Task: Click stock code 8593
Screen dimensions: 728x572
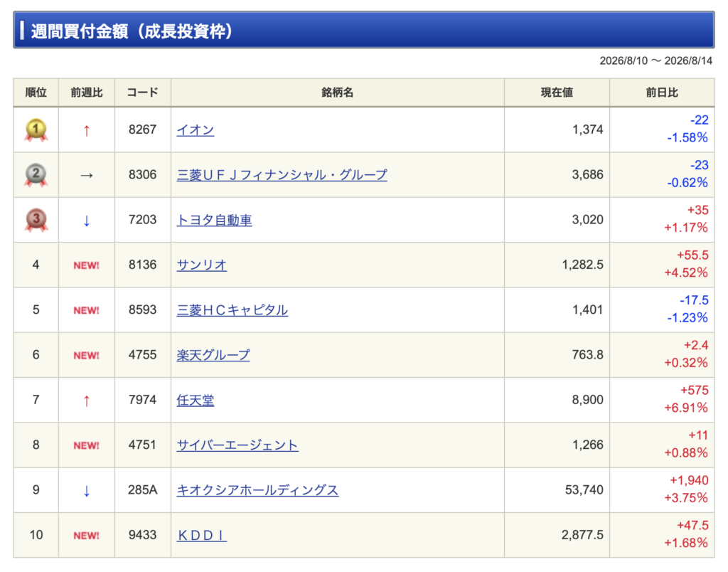Action: tap(142, 310)
